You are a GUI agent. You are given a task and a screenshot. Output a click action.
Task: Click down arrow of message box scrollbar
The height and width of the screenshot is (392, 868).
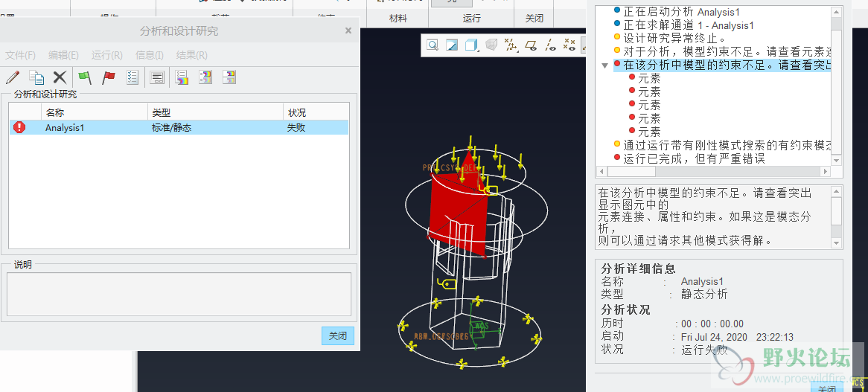[x=837, y=243]
